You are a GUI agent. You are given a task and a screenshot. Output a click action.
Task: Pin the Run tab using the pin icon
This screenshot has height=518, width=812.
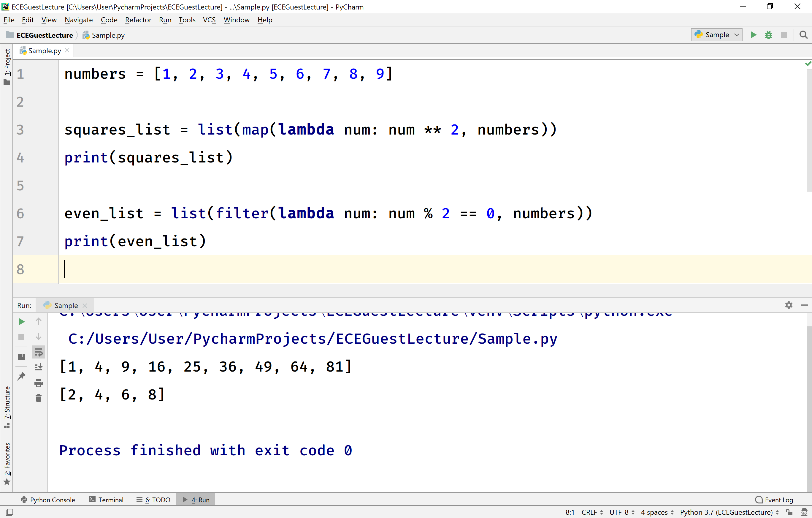[x=21, y=376]
